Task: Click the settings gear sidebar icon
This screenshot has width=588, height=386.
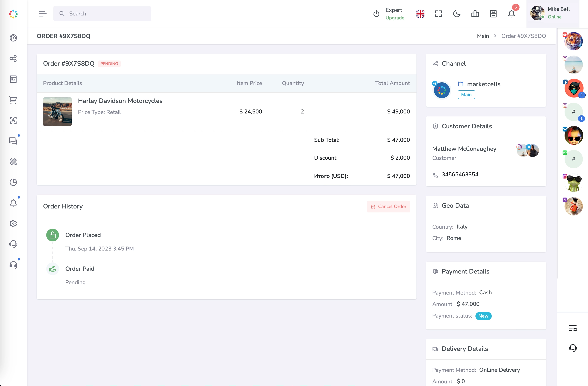Action: [x=13, y=224]
